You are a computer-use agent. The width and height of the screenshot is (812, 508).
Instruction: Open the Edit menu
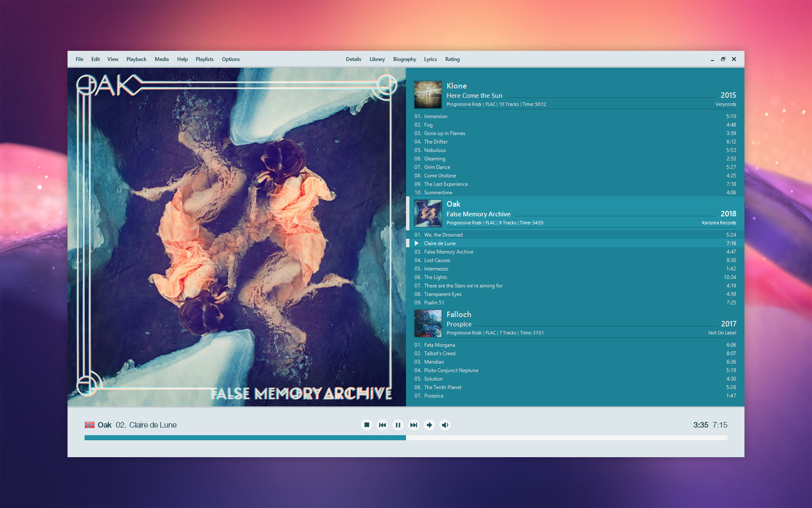pyautogui.click(x=95, y=59)
